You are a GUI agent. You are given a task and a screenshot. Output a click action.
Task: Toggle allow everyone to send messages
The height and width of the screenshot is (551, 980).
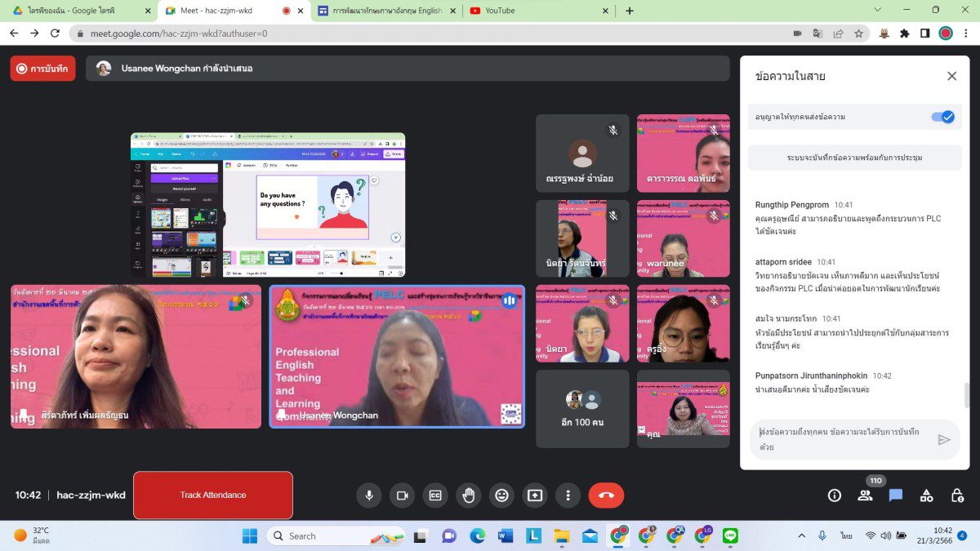pyautogui.click(x=942, y=117)
